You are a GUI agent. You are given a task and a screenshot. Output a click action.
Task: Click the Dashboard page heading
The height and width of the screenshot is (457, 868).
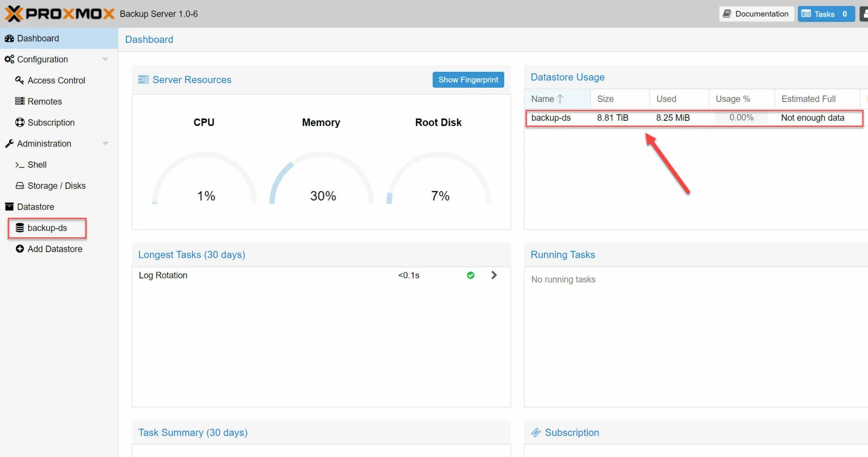(x=149, y=40)
